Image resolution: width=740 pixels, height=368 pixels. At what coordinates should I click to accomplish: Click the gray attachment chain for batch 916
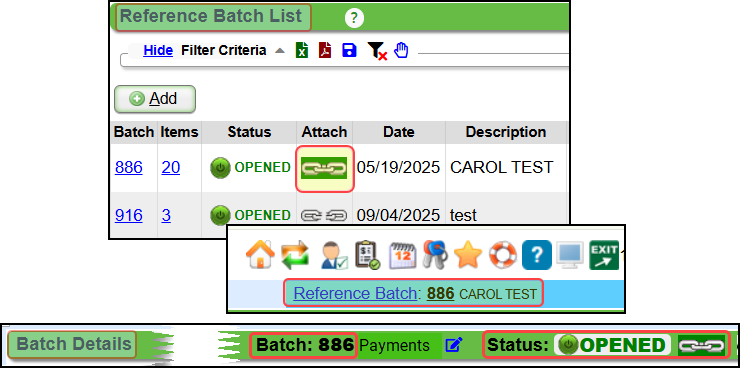324,216
